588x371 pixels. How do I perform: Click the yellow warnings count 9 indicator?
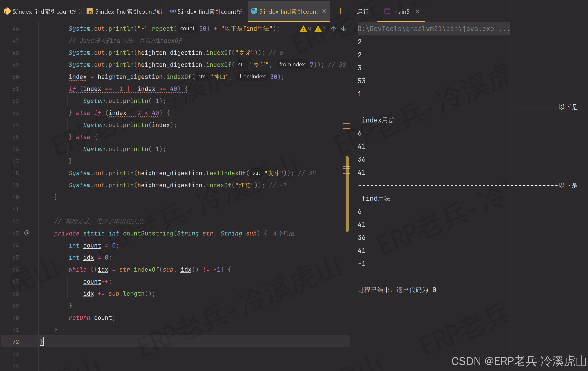tap(305, 29)
